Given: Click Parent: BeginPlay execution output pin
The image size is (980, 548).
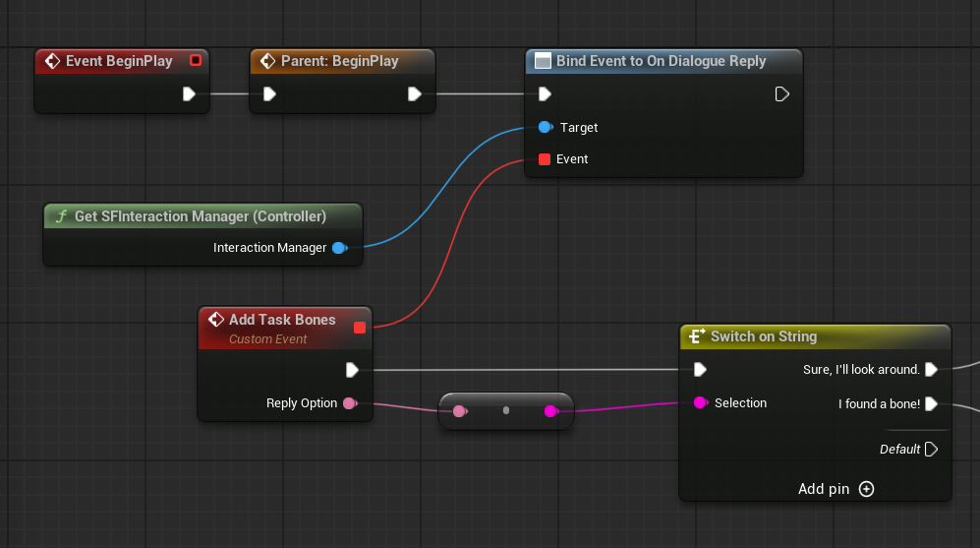Looking at the screenshot, I should click(415, 93).
